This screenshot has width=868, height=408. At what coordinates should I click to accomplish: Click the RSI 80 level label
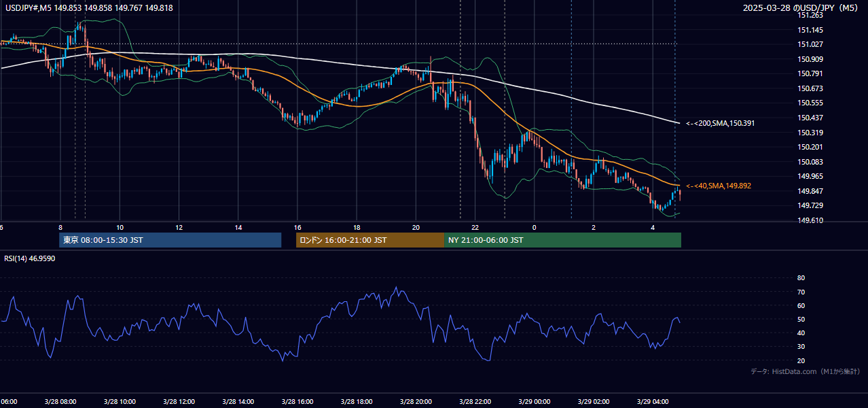pos(801,278)
